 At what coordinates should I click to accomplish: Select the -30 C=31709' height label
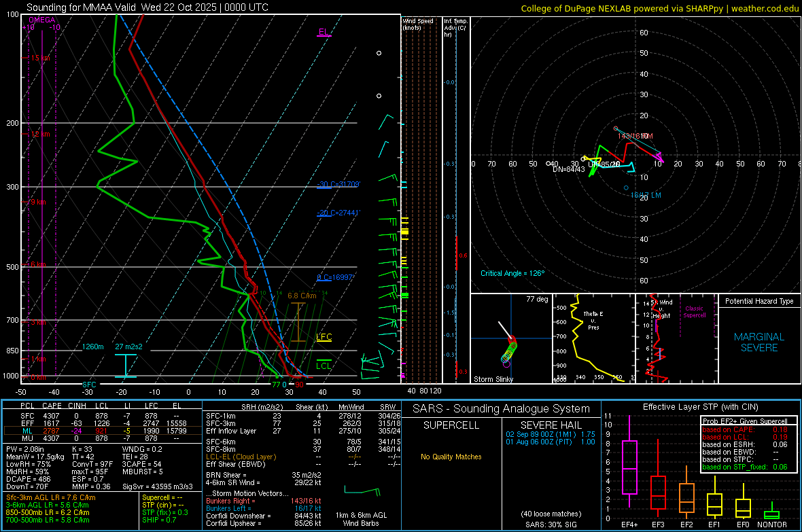coord(338,184)
